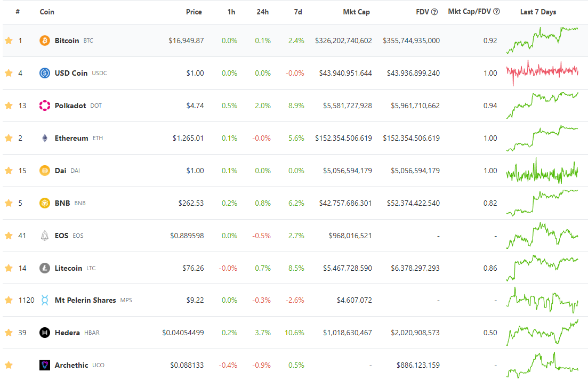The width and height of the screenshot is (588, 380).
Task: Sort by the 24h change column
Action: click(262, 12)
